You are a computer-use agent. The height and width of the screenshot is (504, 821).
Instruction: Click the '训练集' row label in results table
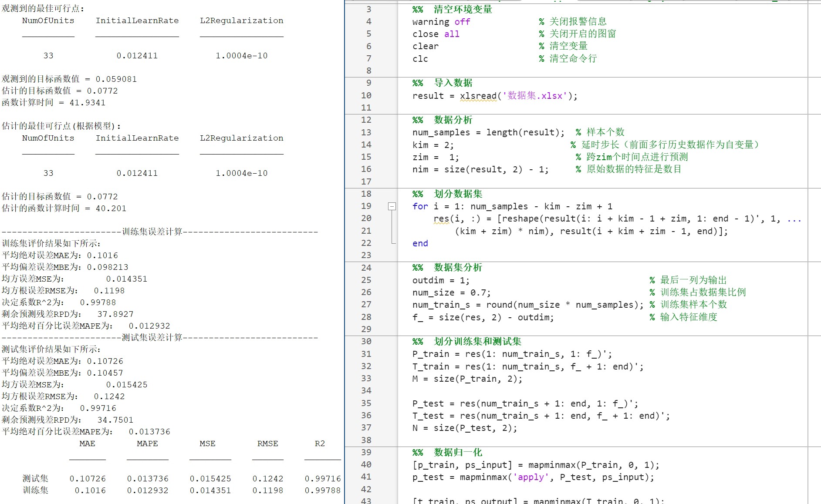tap(35, 490)
